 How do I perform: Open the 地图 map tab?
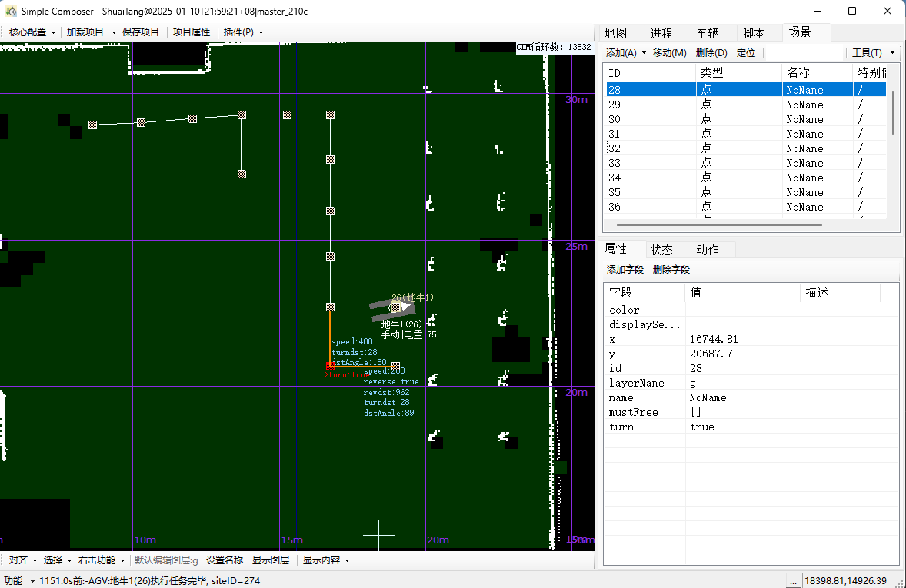[x=615, y=33]
